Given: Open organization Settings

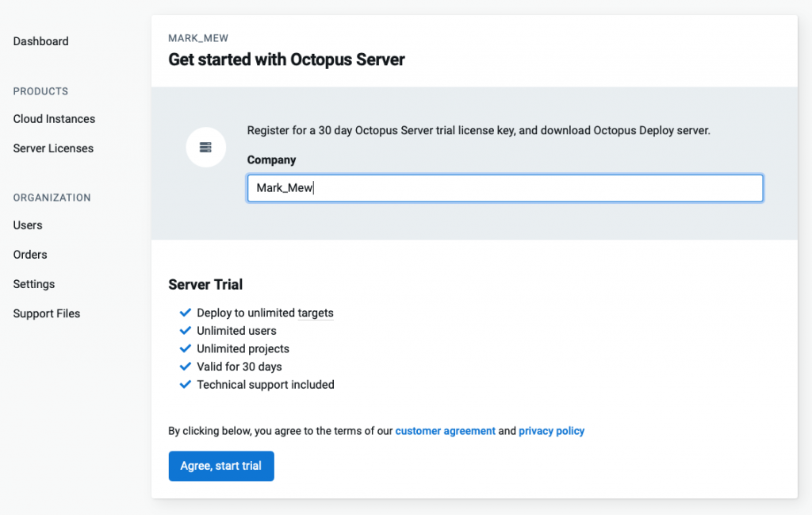Looking at the screenshot, I should coord(34,284).
